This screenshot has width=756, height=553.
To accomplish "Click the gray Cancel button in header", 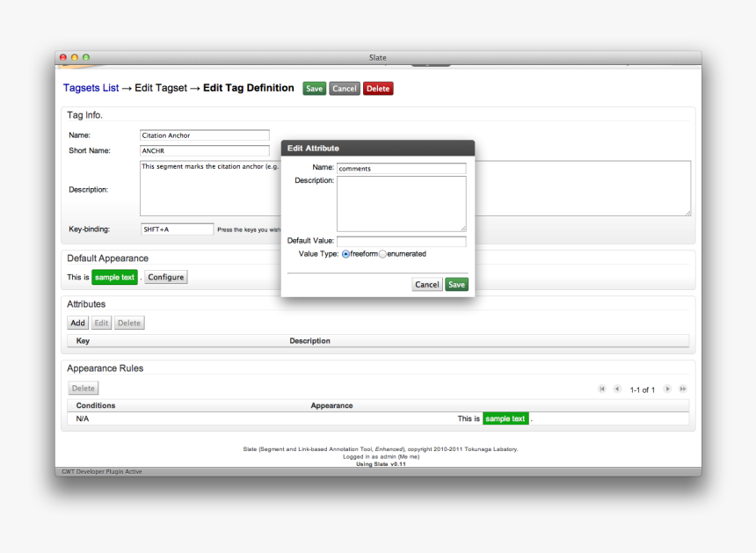I will [345, 89].
